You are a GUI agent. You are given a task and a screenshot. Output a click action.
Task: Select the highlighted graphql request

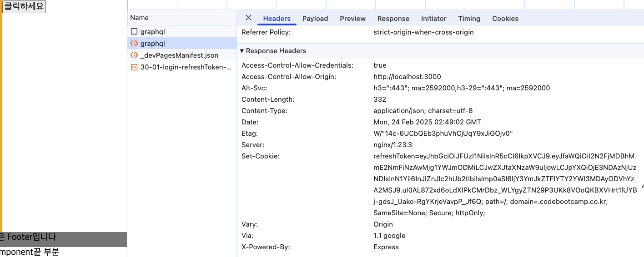coord(181,44)
